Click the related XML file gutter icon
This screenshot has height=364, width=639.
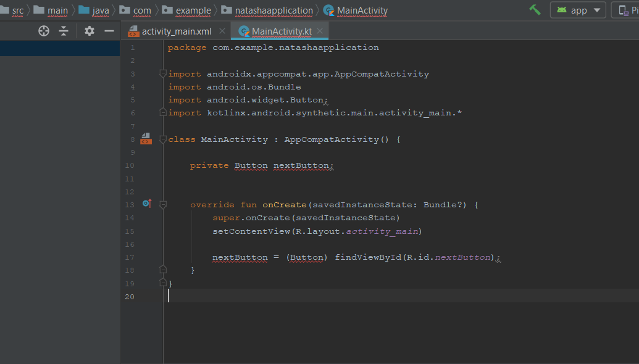146,139
